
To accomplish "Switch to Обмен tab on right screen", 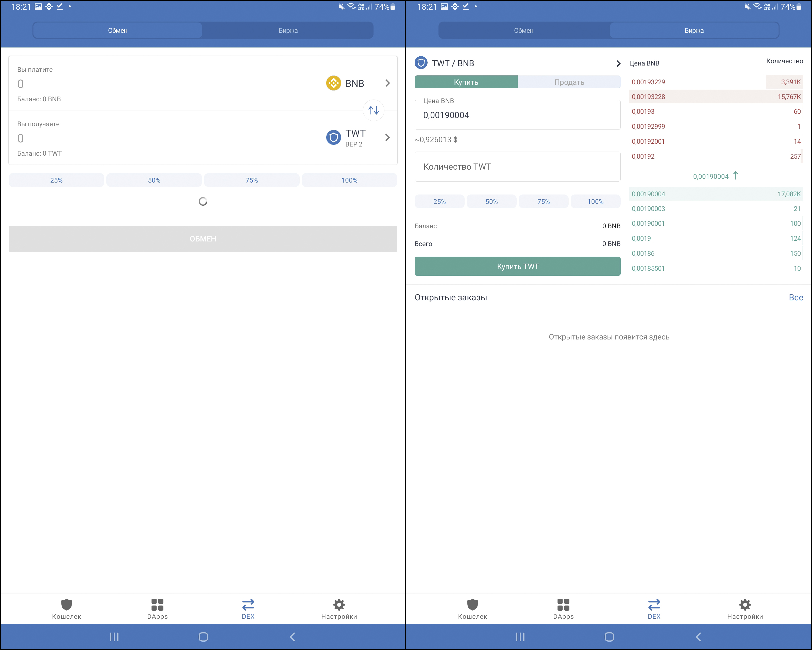I will [x=524, y=30].
